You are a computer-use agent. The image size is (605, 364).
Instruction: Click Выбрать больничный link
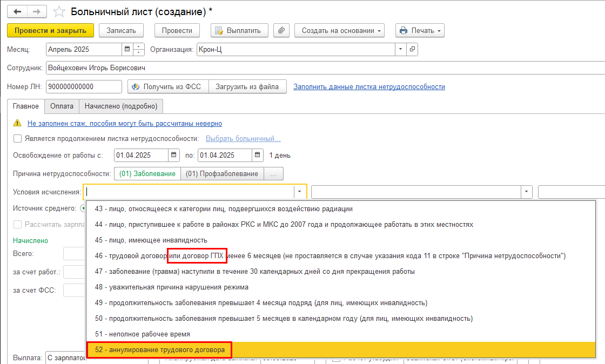[243, 138]
